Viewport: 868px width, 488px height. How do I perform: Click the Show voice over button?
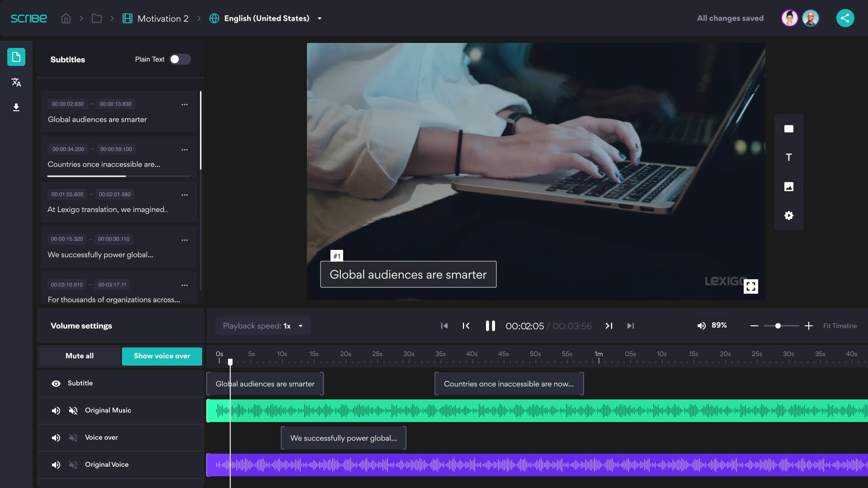(x=161, y=356)
